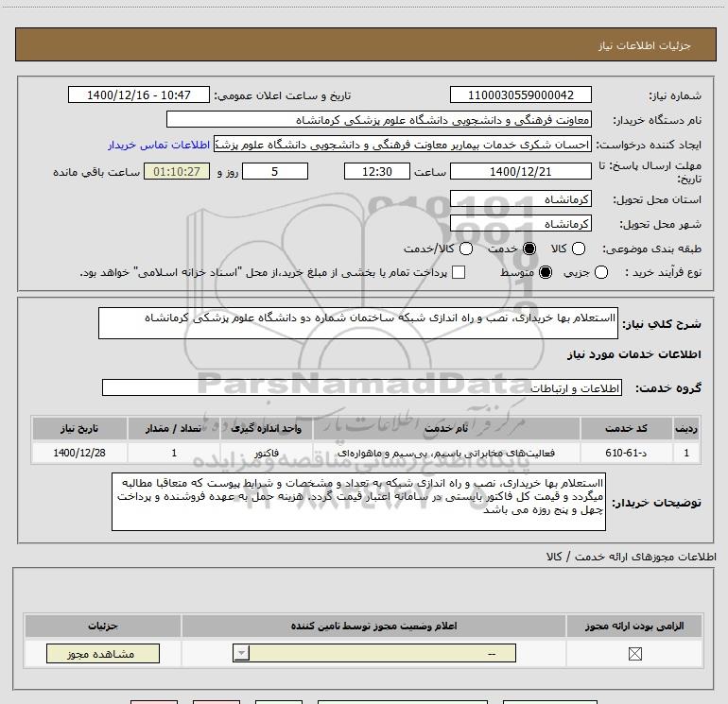Click the deadline date field 1400/12/21
Image resolution: width=728 pixels, height=704 pixels.
coord(520,172)
